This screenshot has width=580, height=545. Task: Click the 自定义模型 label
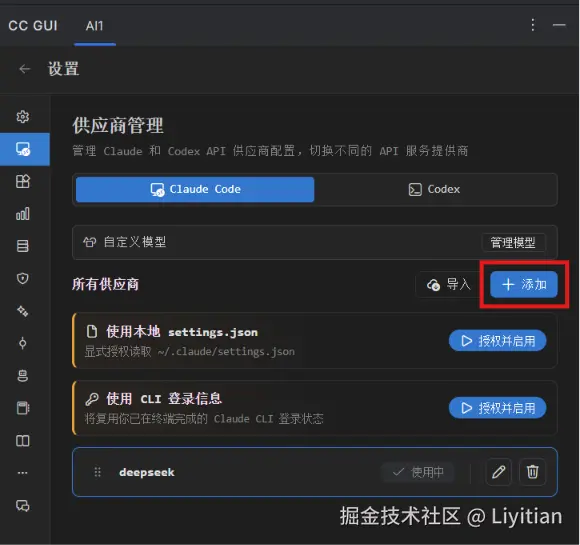(x=135, y=242)
